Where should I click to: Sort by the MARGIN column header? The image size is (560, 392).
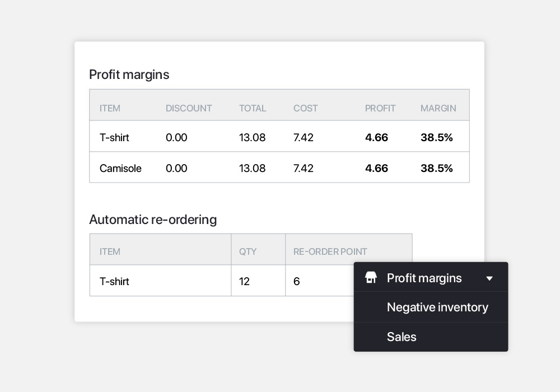click(x=438, y=108)
